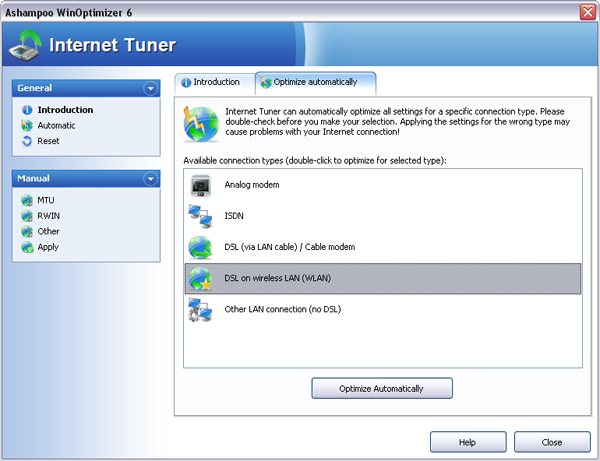
Task: Select DSL on wireless LAN (WLAN) row
Action: coord(383,279)
